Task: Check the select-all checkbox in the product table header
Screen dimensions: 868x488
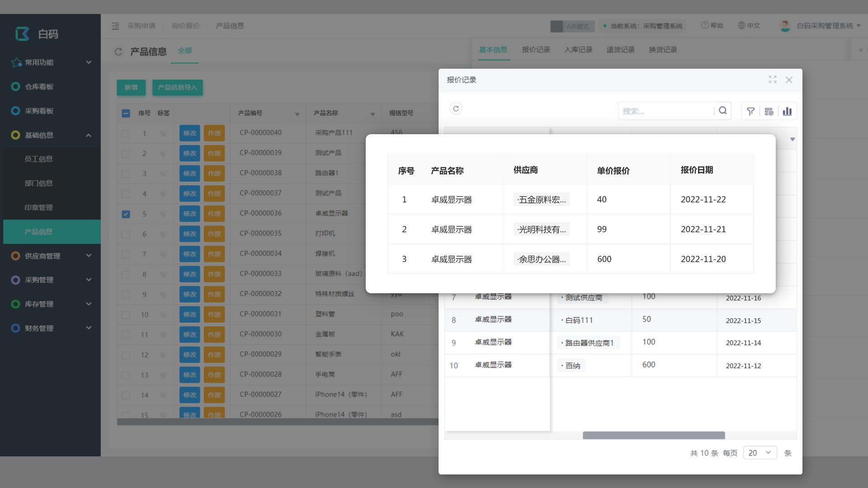Action: click(126, 114)
